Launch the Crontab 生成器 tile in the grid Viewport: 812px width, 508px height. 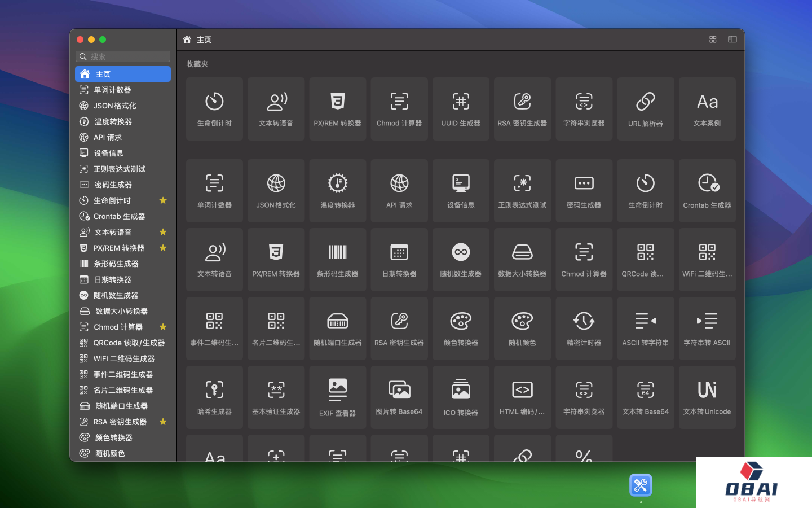click(707, 191)
